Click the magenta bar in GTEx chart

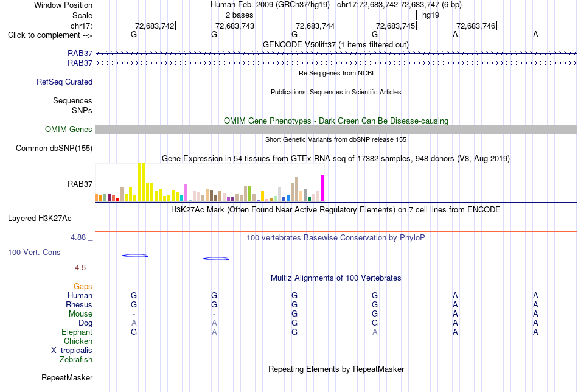pos(322,189)
